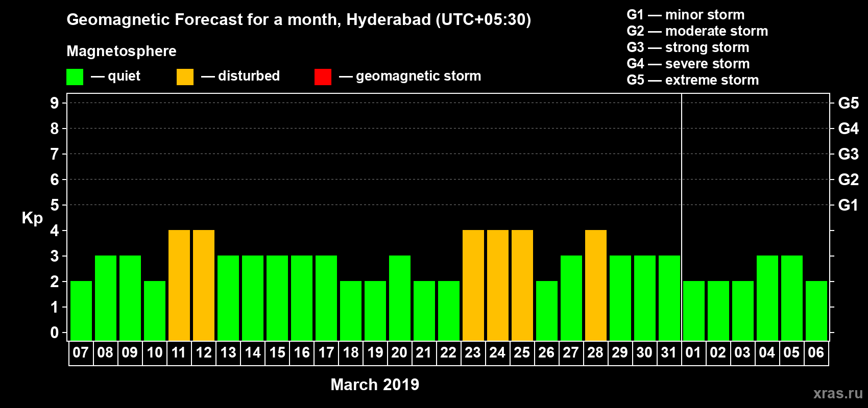Click the green bar for March 31
Screen dimensions: 868x408
point(669,298)
